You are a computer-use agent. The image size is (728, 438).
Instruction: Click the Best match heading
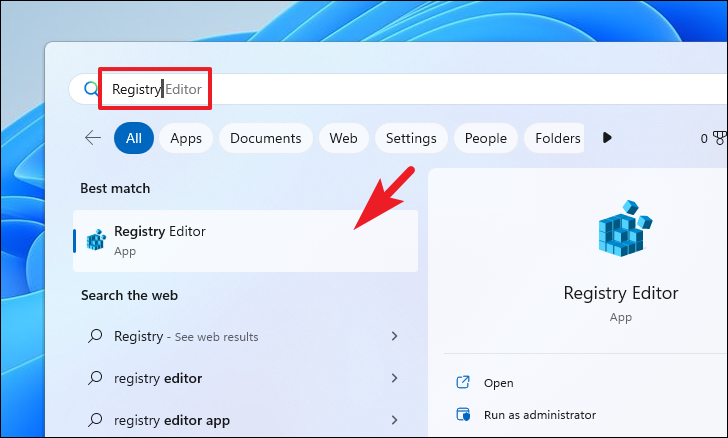coord(115,188)
